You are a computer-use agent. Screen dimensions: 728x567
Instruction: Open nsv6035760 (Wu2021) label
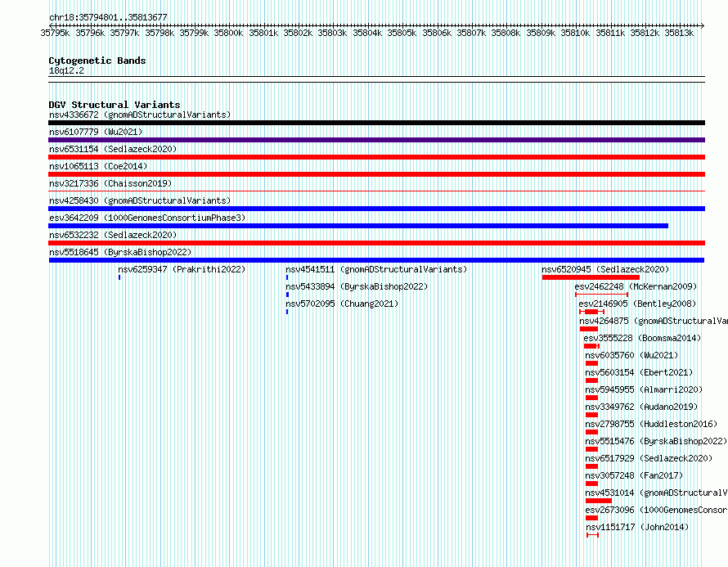[631, 355]
